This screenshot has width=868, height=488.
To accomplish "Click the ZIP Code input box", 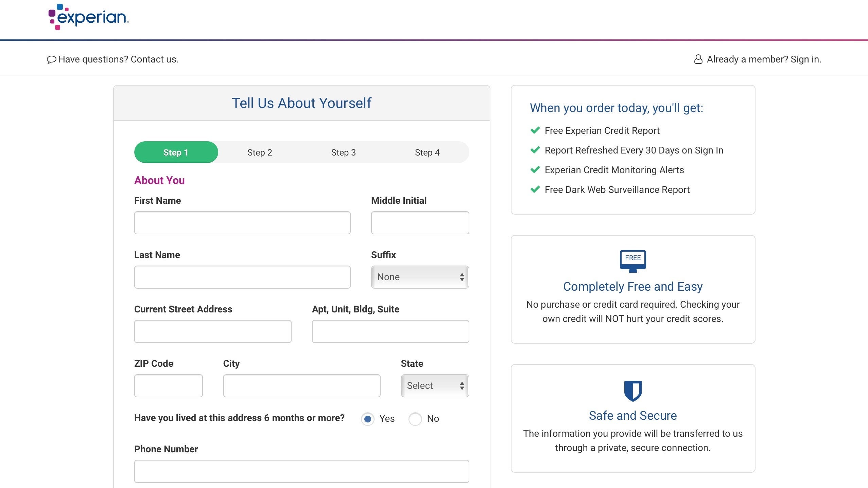I will tap(168, 386).
